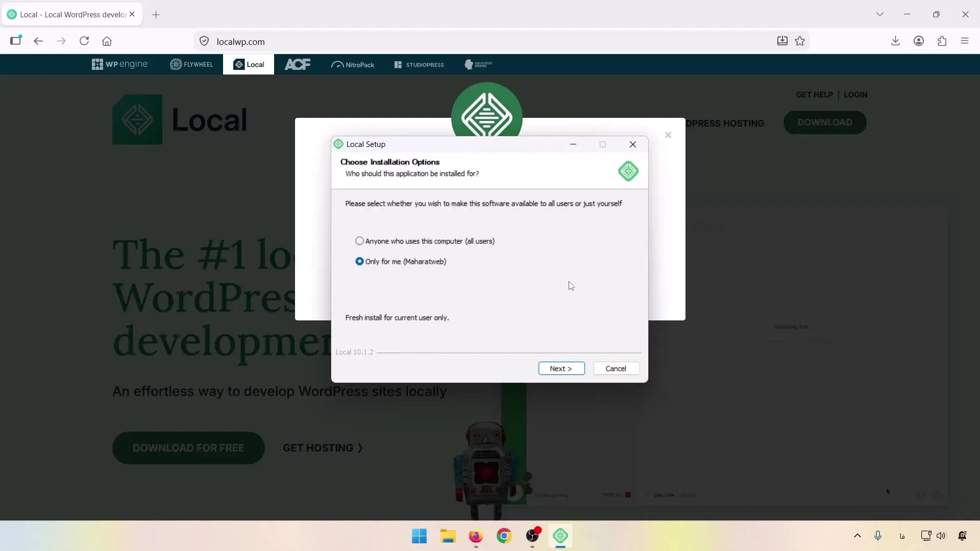Open WP Engine logo link in top bar

(x=120, y=64)
